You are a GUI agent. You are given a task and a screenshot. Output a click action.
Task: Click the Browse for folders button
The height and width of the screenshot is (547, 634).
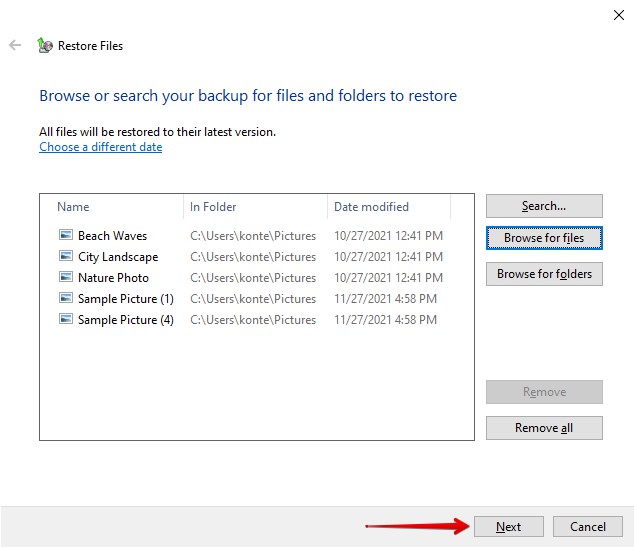(x=544, y=274)
